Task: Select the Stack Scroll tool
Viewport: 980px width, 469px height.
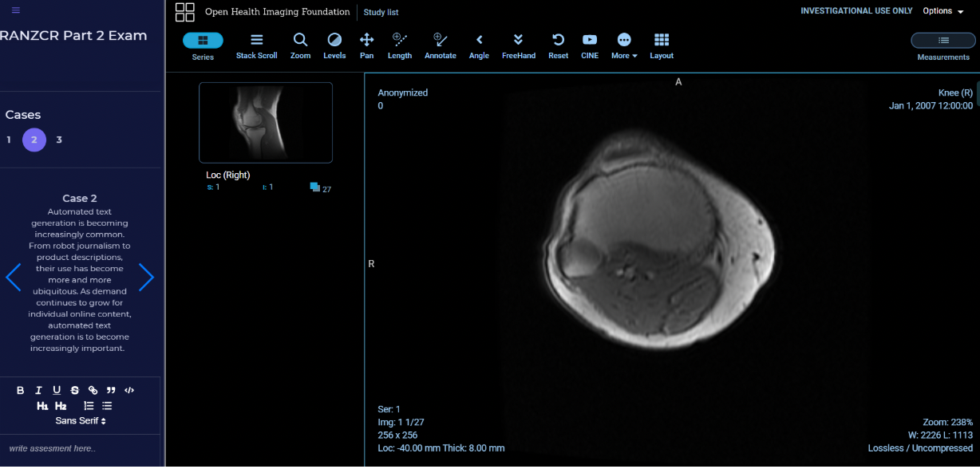Action: 256,45
